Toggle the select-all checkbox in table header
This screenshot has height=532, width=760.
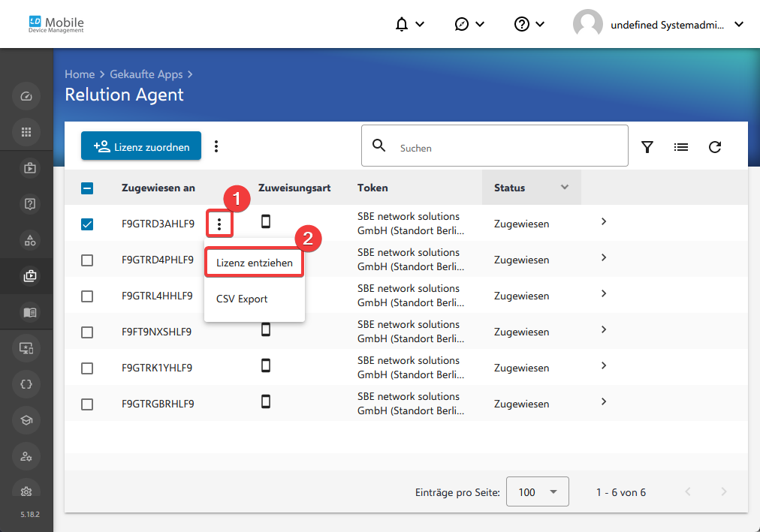[87, 188]
